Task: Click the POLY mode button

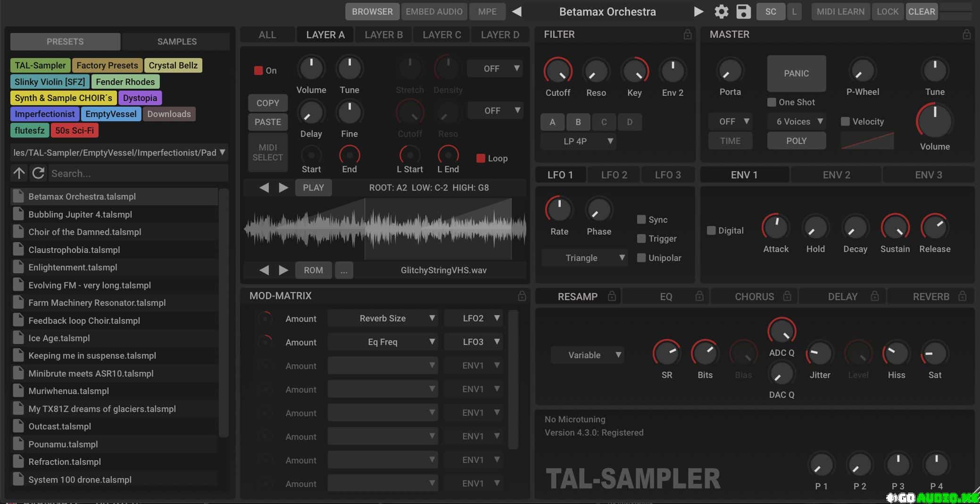Action: [796, 141]
